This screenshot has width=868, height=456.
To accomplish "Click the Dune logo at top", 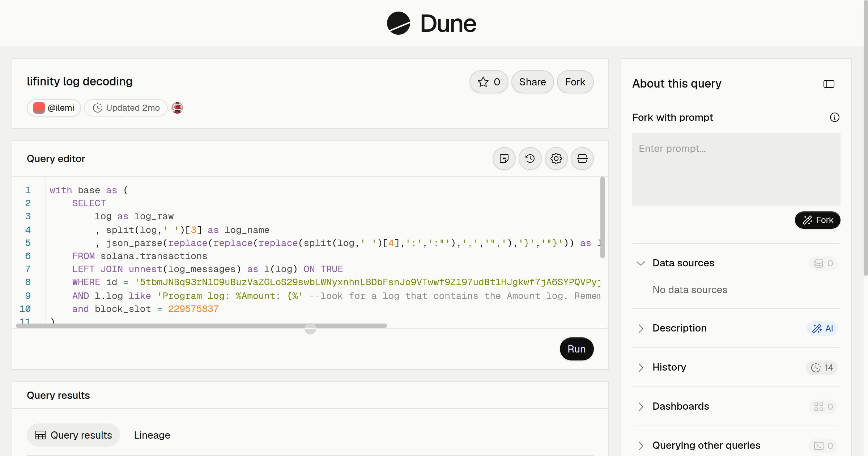I will click(x=431, y=23).
